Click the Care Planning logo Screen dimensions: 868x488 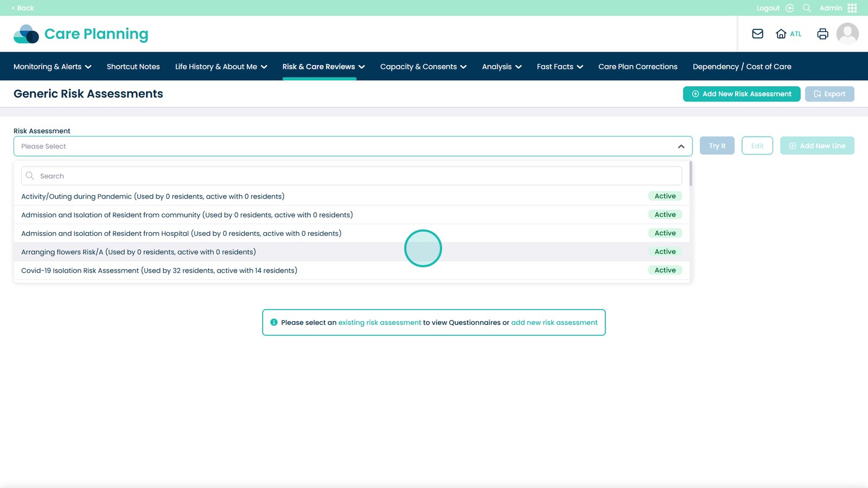coord(81,34)
